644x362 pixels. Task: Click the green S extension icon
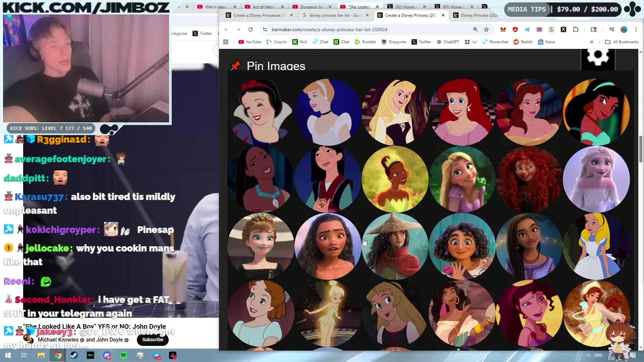click(551, 30)
